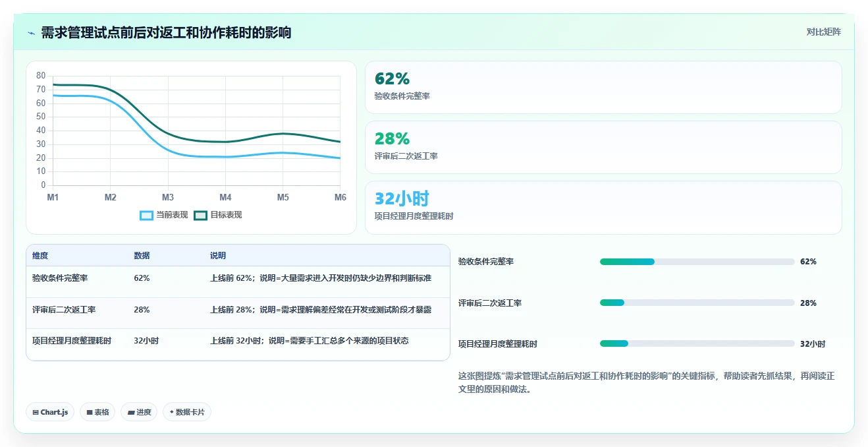Image resolution: width=868 pixels, height=447 pixels.
Task: Click the 评审后二次返工率 table row cell
Action: click(x=64, y=309)
